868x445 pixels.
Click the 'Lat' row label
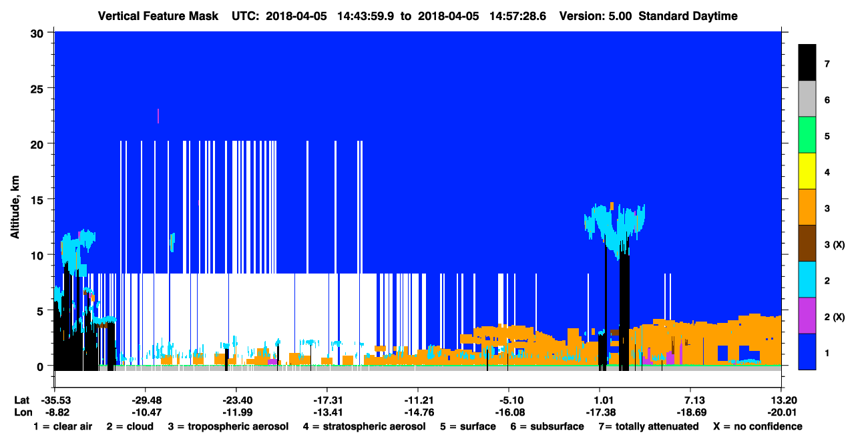22,400
